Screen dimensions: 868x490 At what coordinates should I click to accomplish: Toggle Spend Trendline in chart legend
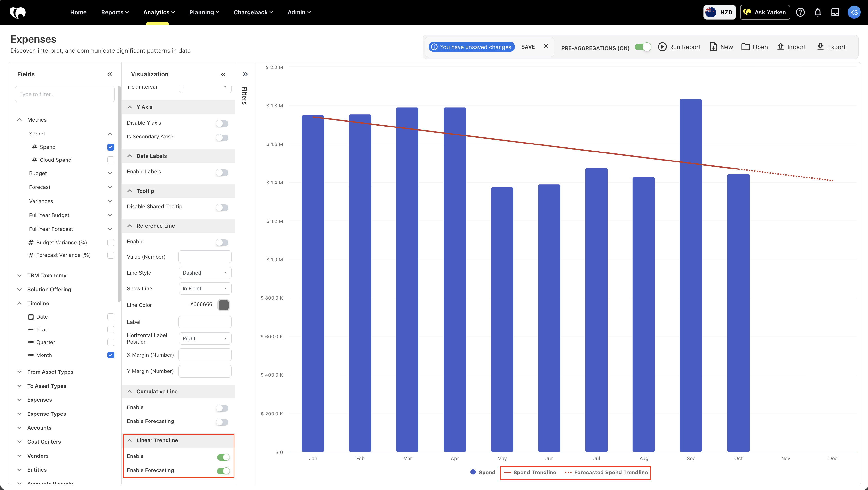tap(530, 472)
